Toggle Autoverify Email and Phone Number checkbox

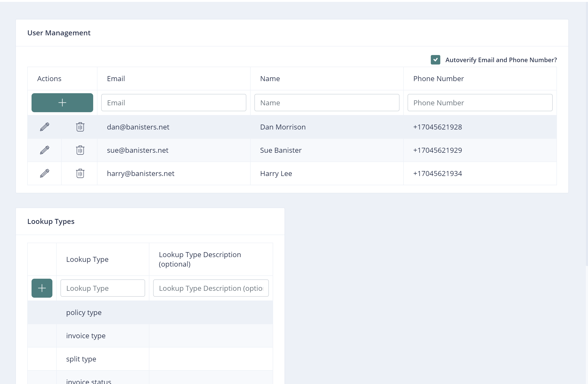(x=435, y=60)
